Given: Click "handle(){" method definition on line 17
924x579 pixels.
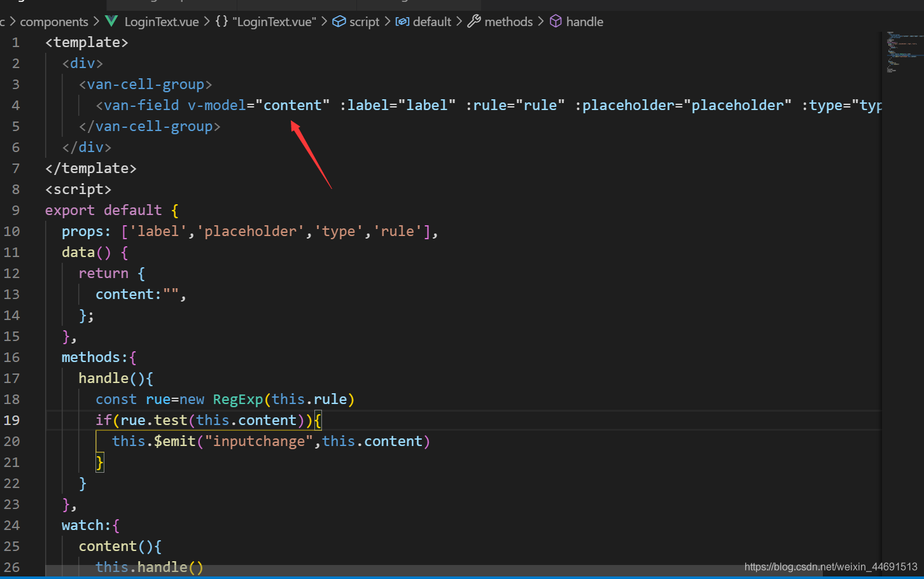Looking at the screenshot, I should (116, 378).
